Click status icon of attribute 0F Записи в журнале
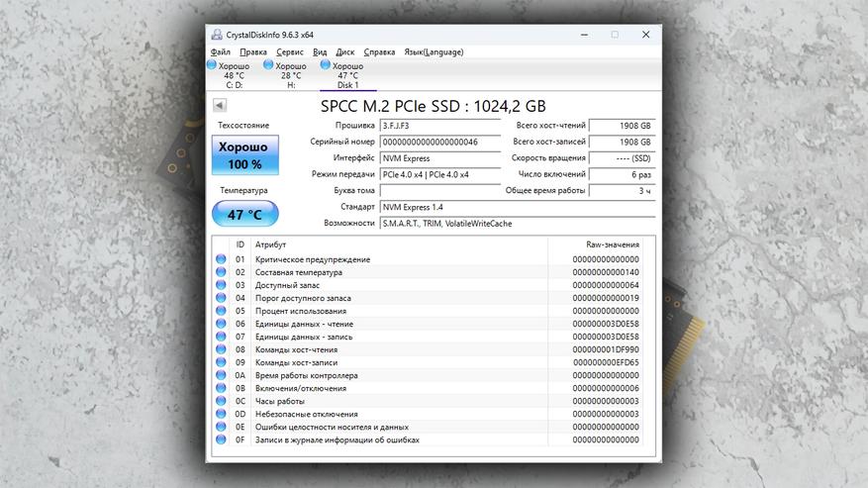868x488 pixels. (221, 439)
